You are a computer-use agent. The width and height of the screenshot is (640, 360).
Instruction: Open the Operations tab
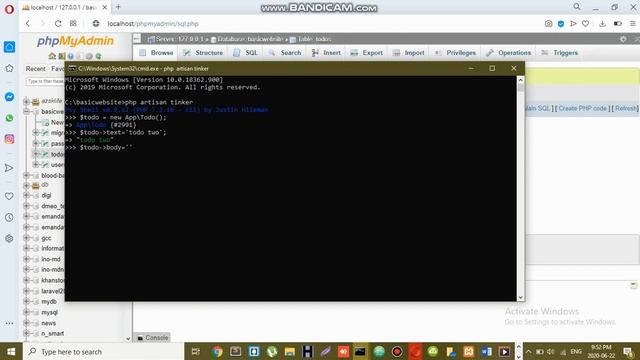point(508,53)
